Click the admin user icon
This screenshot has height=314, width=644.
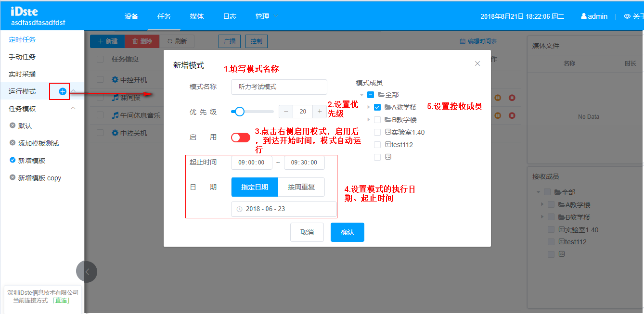[x=584, y=16]
